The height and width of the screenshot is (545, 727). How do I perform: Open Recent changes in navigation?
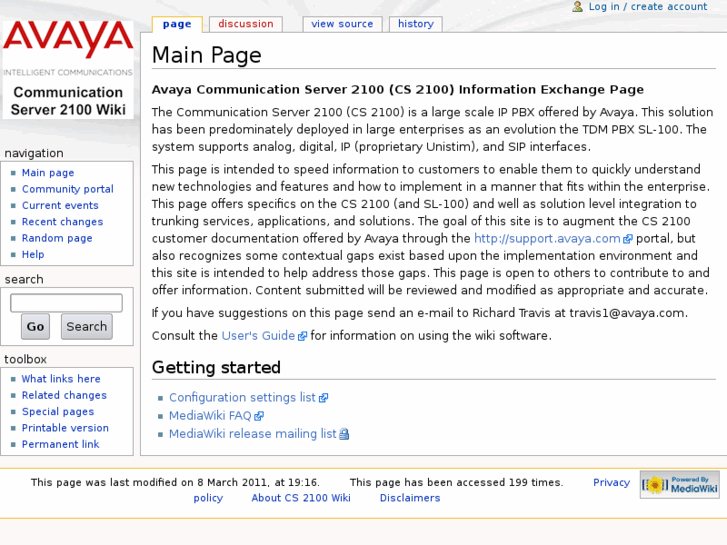pos(62,222)
